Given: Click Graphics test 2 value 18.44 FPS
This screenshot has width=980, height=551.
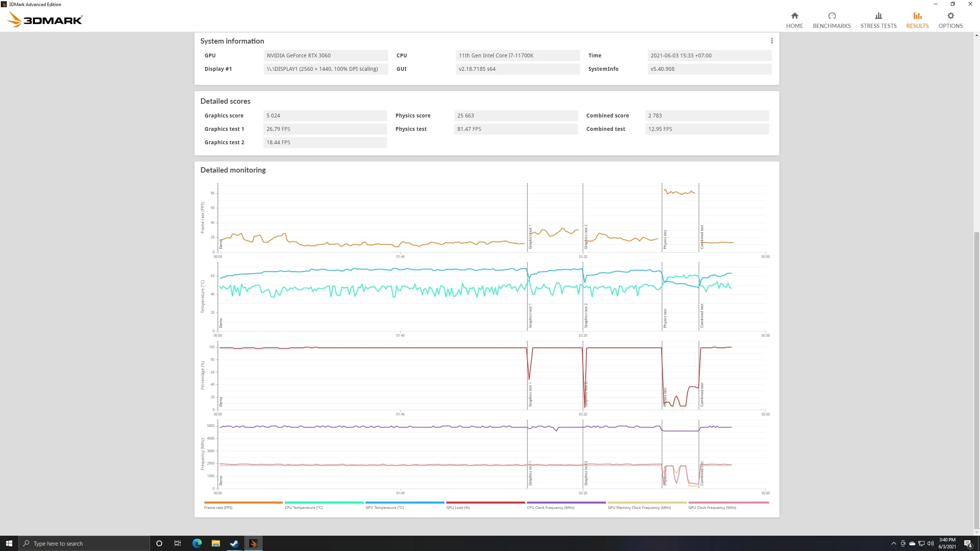Looking at the screenshot, I should pyautogui.click(x=325, y=142).
